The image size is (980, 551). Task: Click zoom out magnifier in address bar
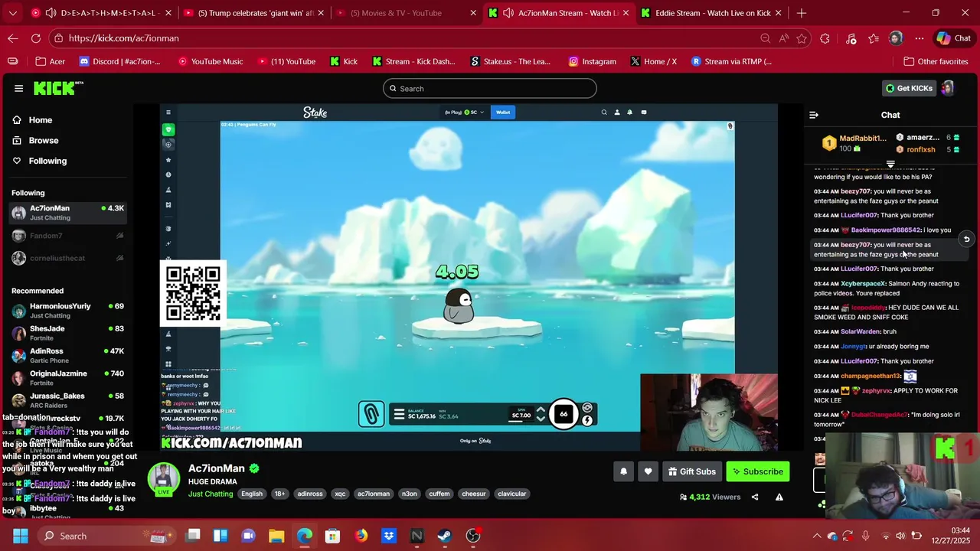pos(765,38)
